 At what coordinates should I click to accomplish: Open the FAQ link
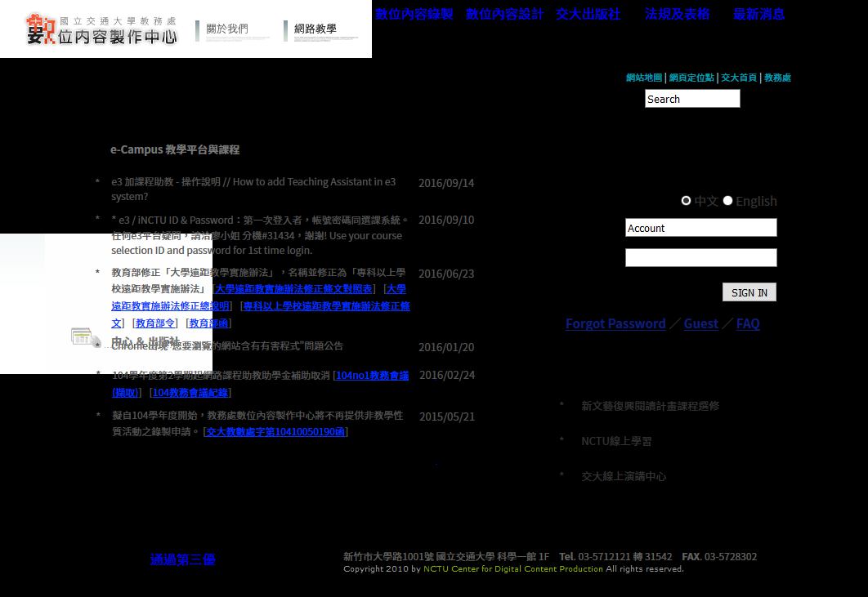[x=748, y=323]
